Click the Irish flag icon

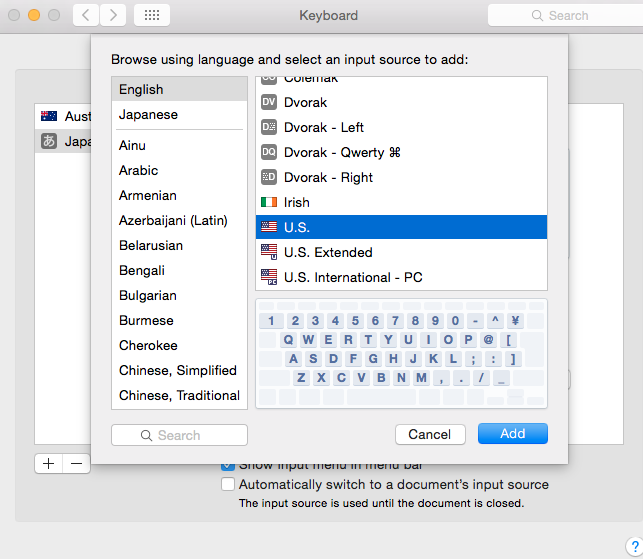268,202
